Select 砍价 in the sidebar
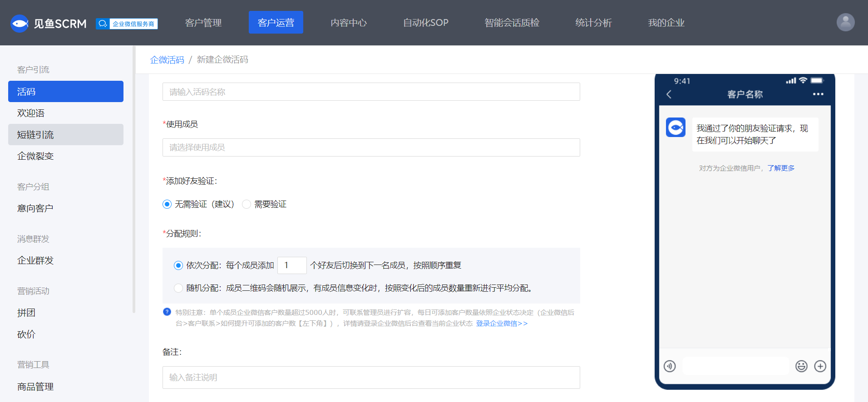Viewport: 868px width, 402px height. pos(66,334)
